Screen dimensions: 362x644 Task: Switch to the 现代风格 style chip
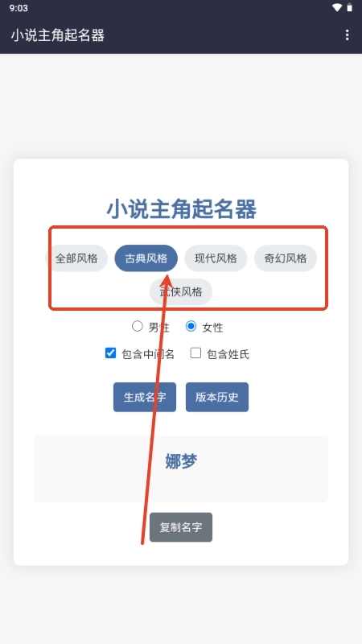(x=216, y=258)
